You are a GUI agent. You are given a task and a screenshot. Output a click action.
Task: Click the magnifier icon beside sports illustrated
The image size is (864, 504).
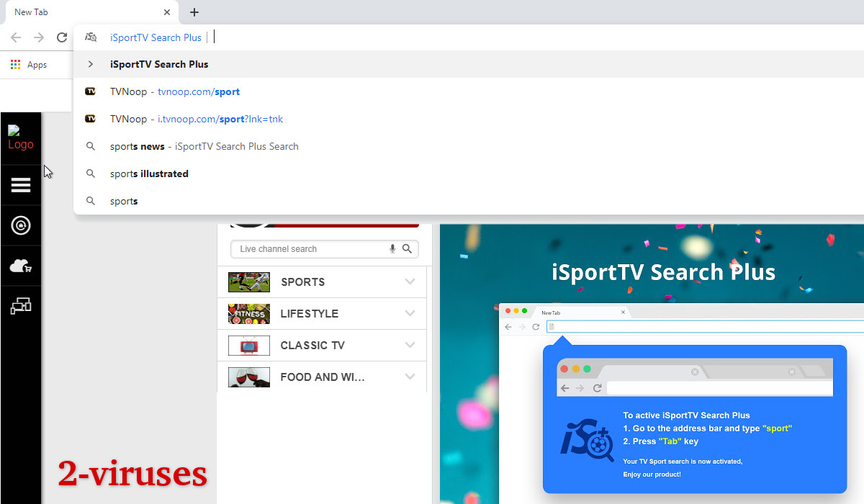click(x=91, y=174)
